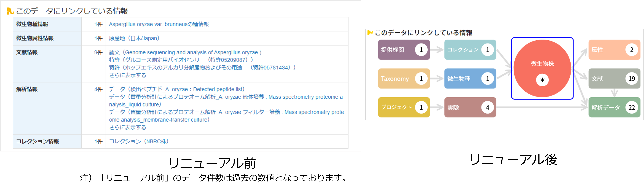Open 原産地（日本/Japan）link
This screenshot has width=644, height=189.
pos(134,38)
